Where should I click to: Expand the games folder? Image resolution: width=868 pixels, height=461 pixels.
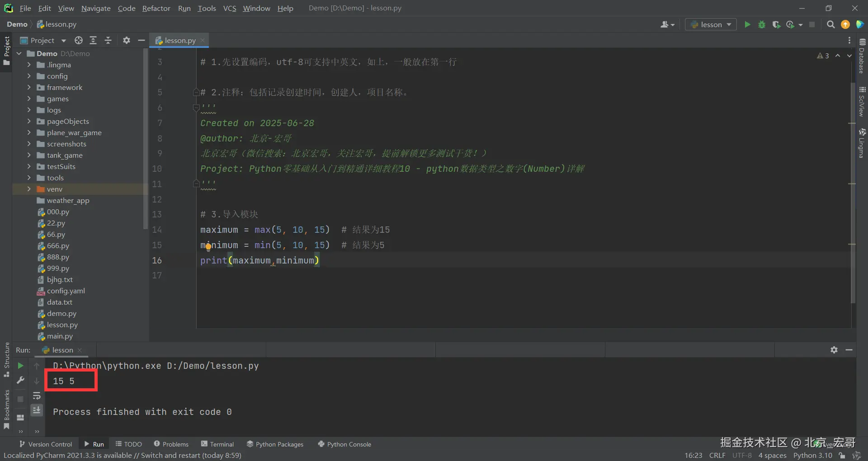tap(29, 99)
